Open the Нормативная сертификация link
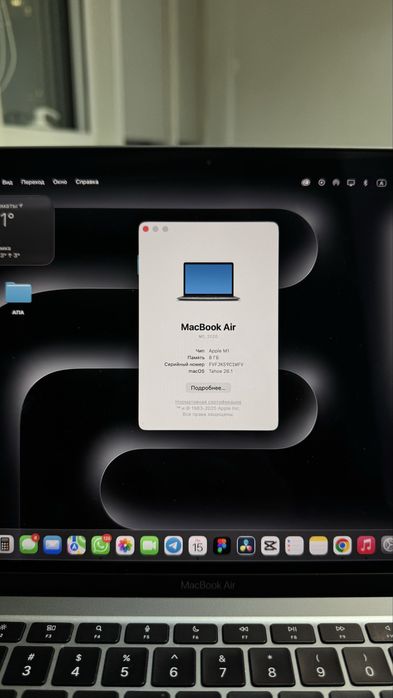Viewport: 393px width, 698px height. pos(208,402)
